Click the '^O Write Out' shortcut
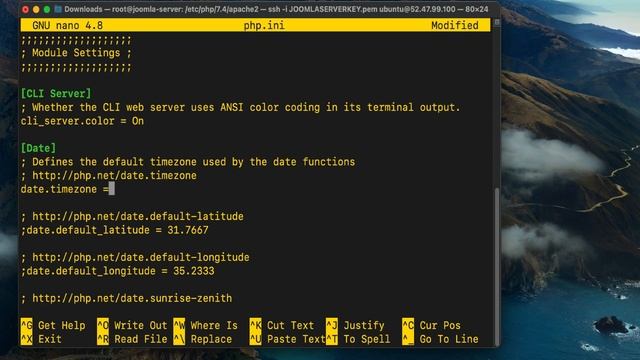This screenshot has width=640, height=360. coord(132,325)
